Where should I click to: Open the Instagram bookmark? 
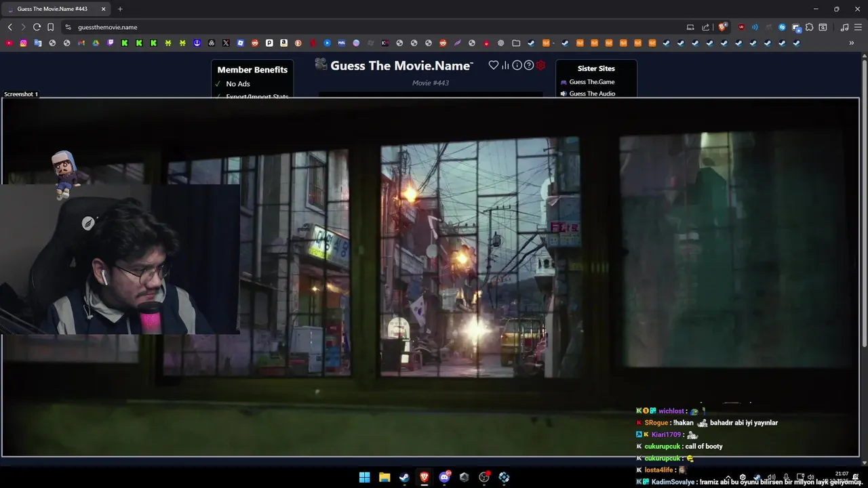point(23,43)
